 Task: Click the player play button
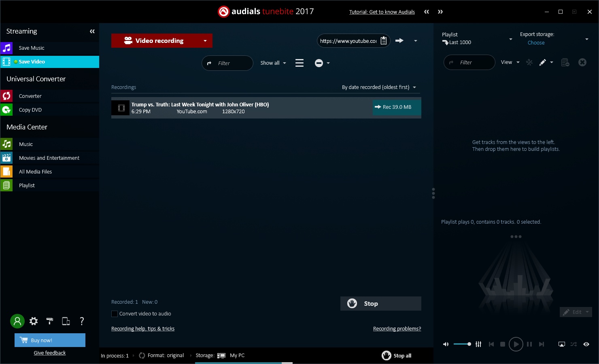click(516, 344)
